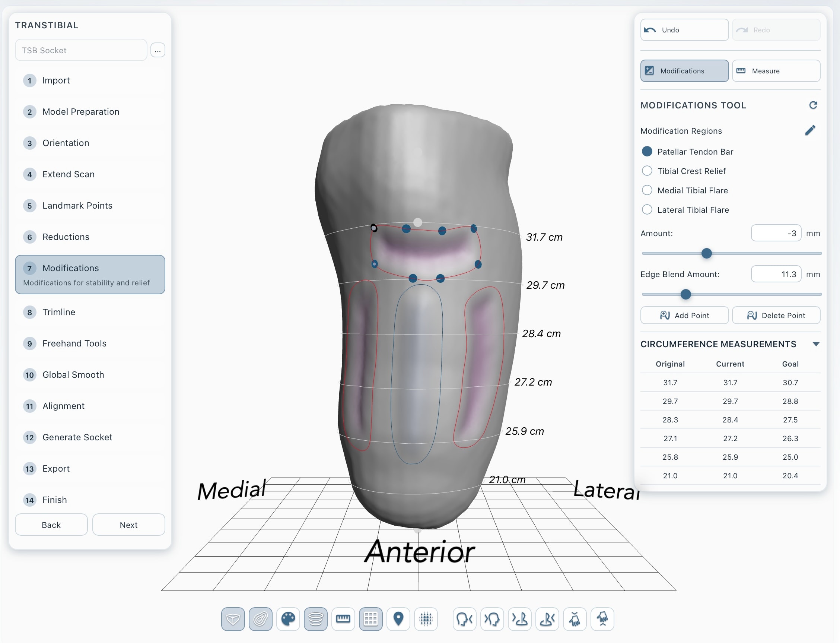The height and width of the screenshot is (643, 840).
Task: Toggle the circumference rings icon
Action: pos(316,618)
